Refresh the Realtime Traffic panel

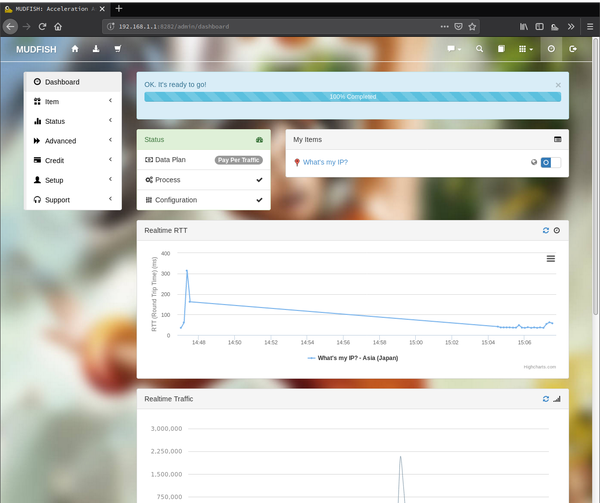[x=545, y=398]
